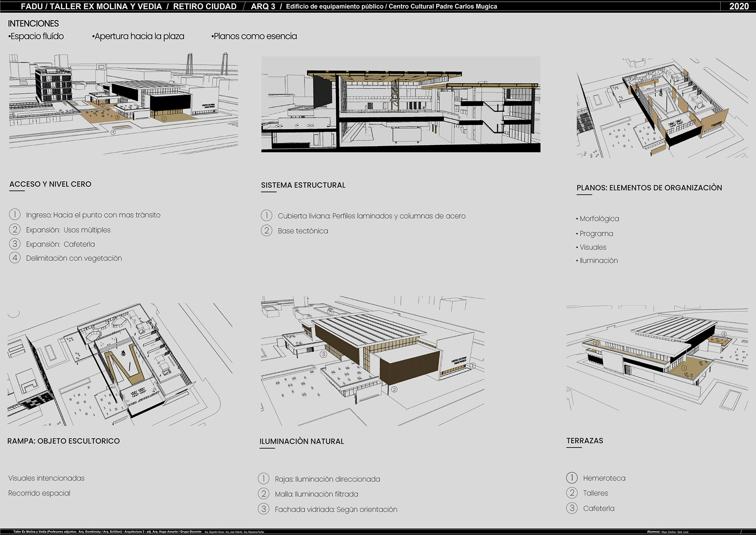The width and height of the screenshot is (756, 535).
Task: Click the 2020 year label
Action: click(739, 6)
